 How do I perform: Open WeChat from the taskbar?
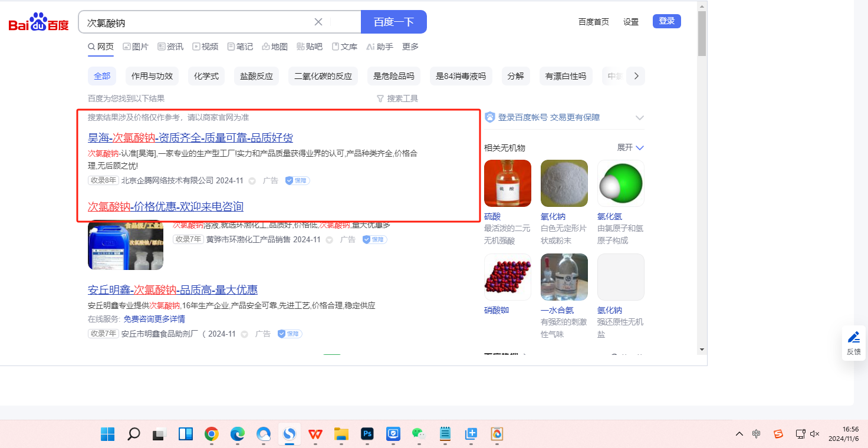click(x=419, y=434)
